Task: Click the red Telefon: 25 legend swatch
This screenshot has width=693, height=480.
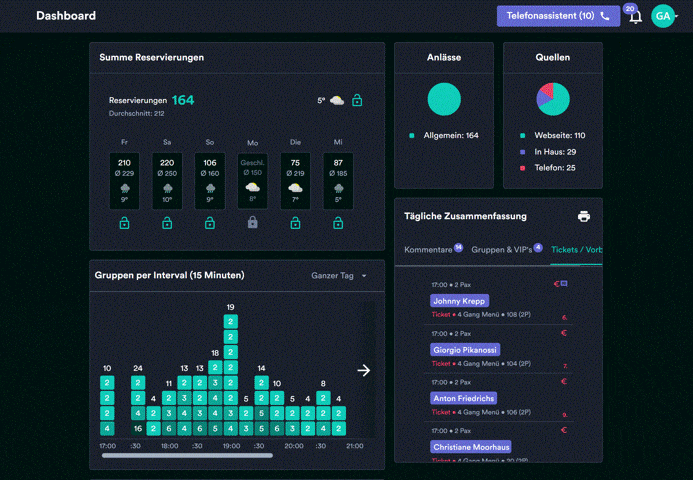Action: pos(522,168)
